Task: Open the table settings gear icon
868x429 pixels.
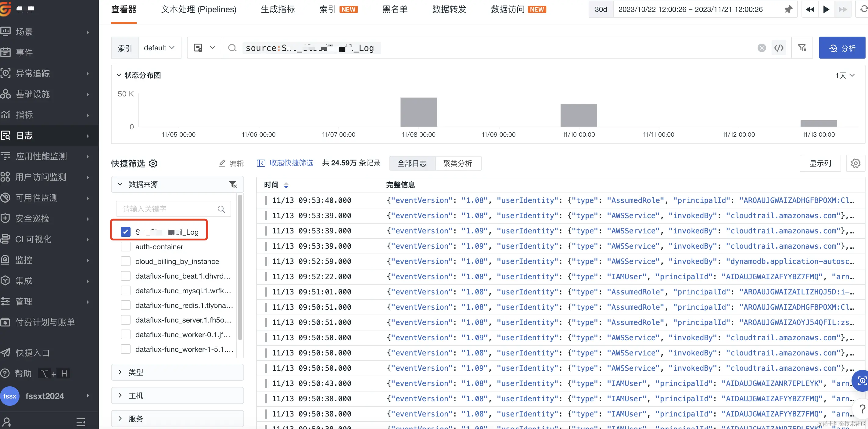Action: pyautogui.click(x=855, y=164)
